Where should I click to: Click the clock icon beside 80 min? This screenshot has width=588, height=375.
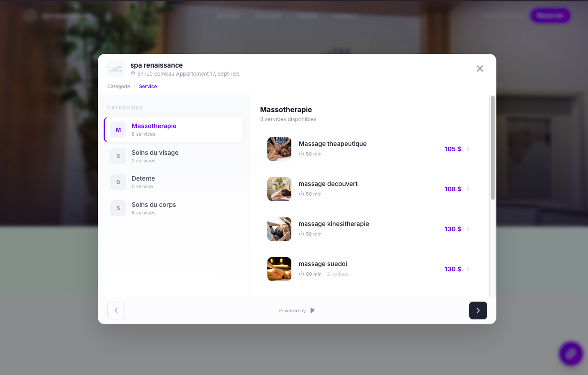click(302, 274)
